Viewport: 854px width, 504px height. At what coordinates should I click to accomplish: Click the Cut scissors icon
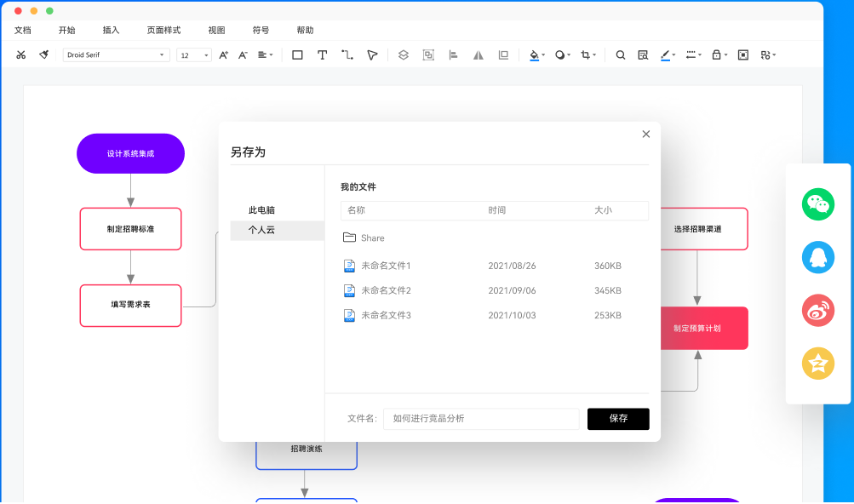pos(21,54)
